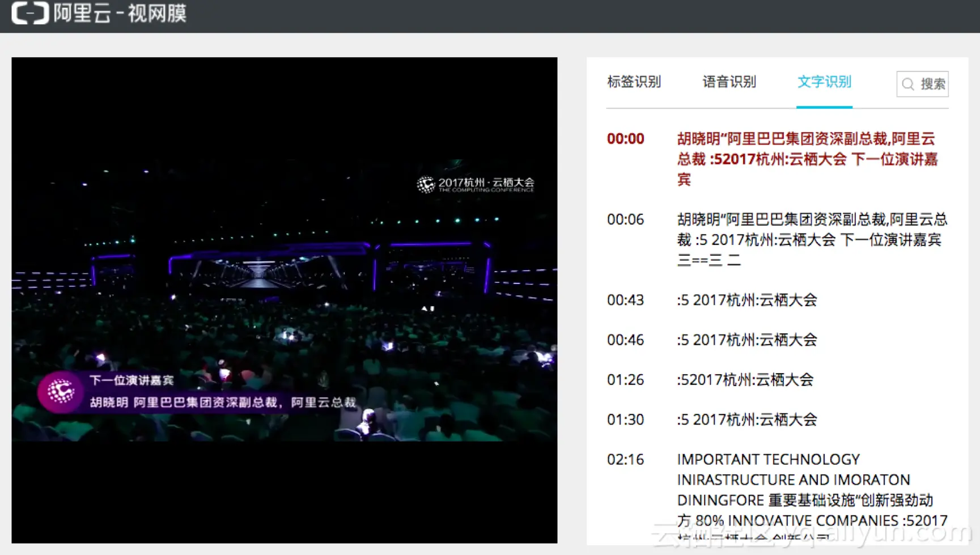
Task: Jump to timestamp 02:16 entry
Action: coord(625,460)
